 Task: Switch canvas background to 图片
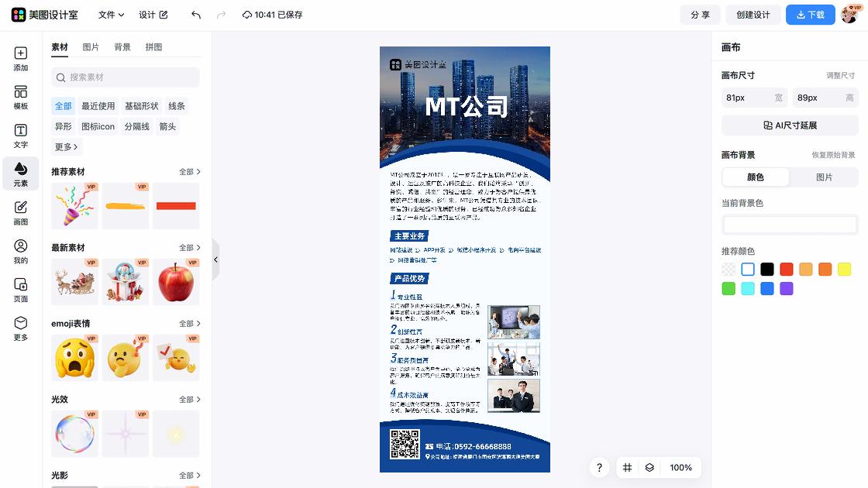coord(825,177)
